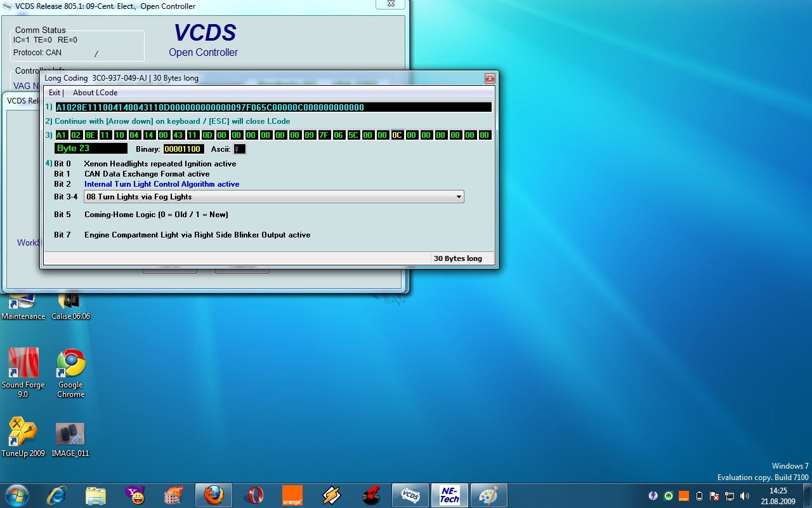The width and height of the screenshot is (812, 508).
Task: Select byte cell 7F
Action: 324,135
